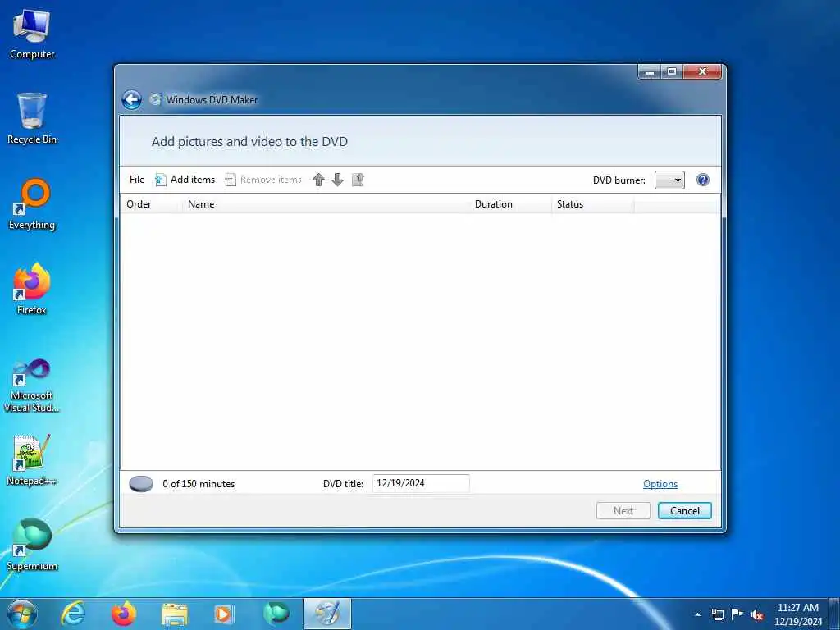Open the taskbar clock and date

pyautogui.click(x=798, y=614)
